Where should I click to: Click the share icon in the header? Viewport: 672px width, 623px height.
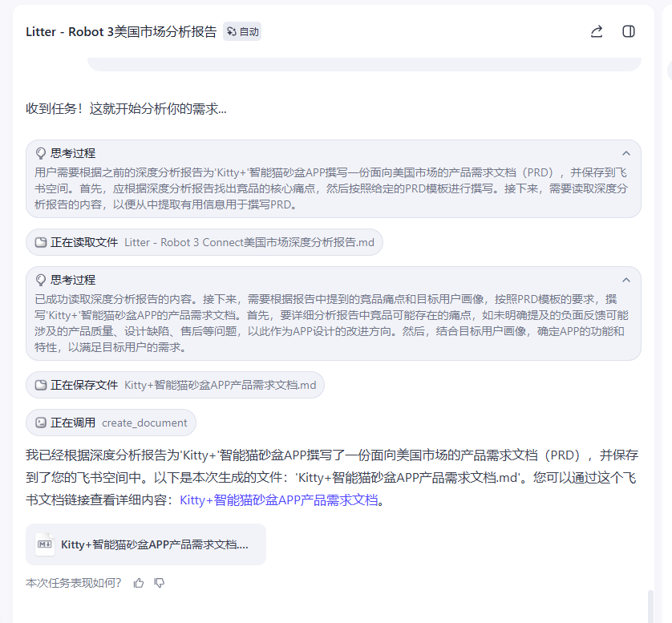coord(597,32)
